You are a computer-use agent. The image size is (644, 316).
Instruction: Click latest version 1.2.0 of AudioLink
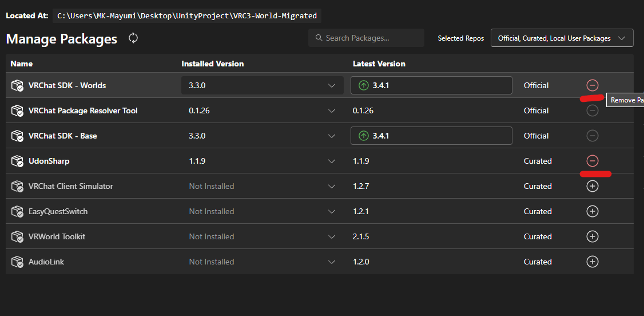(x=361, y=262)
